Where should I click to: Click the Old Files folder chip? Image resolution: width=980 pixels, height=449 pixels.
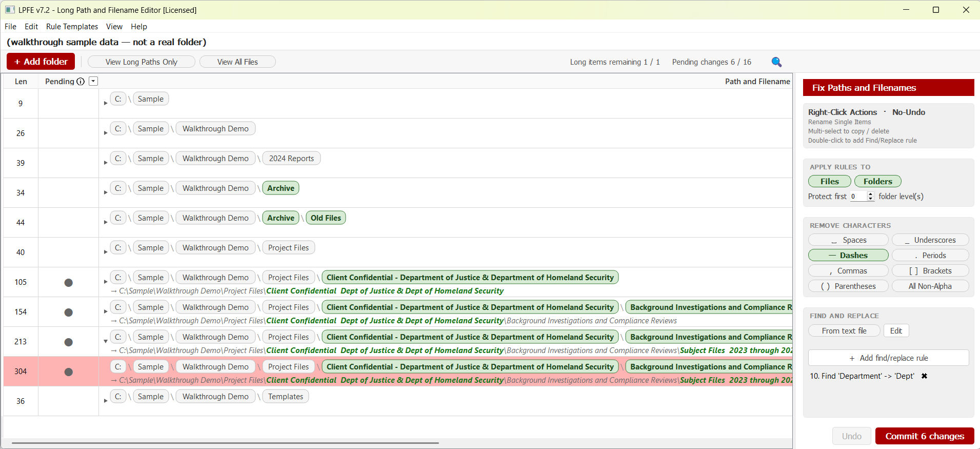click(x=326, y=218)
